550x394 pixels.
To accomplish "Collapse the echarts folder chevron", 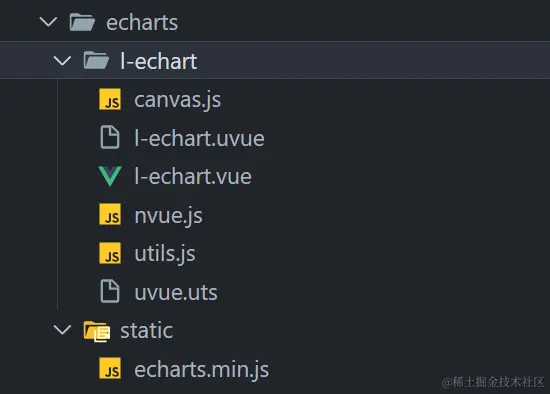I will click(48, 22).
